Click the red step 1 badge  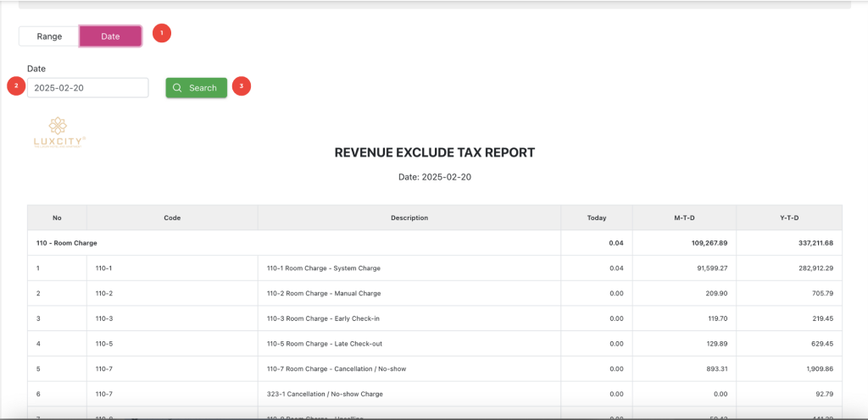(x=162, y=33)
